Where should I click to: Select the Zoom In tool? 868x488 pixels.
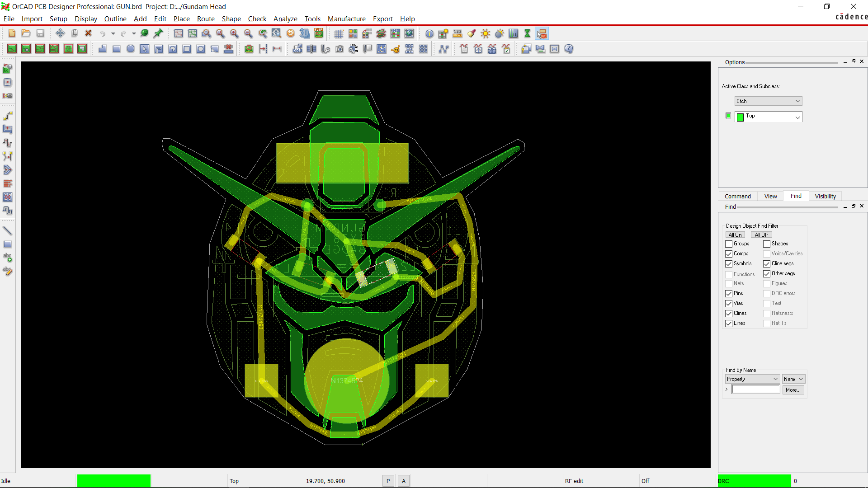pos(235,33)
